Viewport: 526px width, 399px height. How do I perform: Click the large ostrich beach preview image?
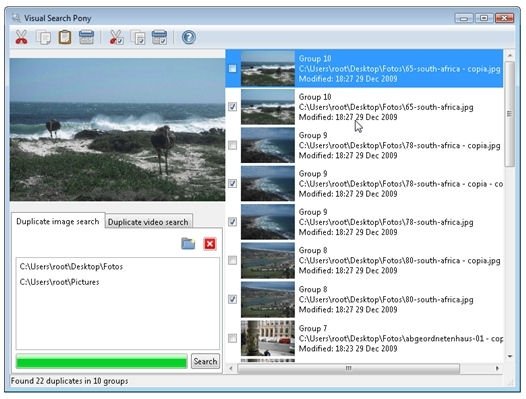pyautogui.click(x=117, y=130)
